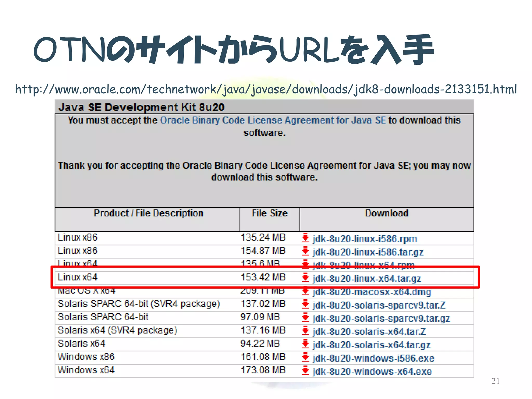The width and height of the screenshot is (532, 399).
Task: Download jdk-8u20-solaris-x64.tar.gz file link
Action: point(371,345)
